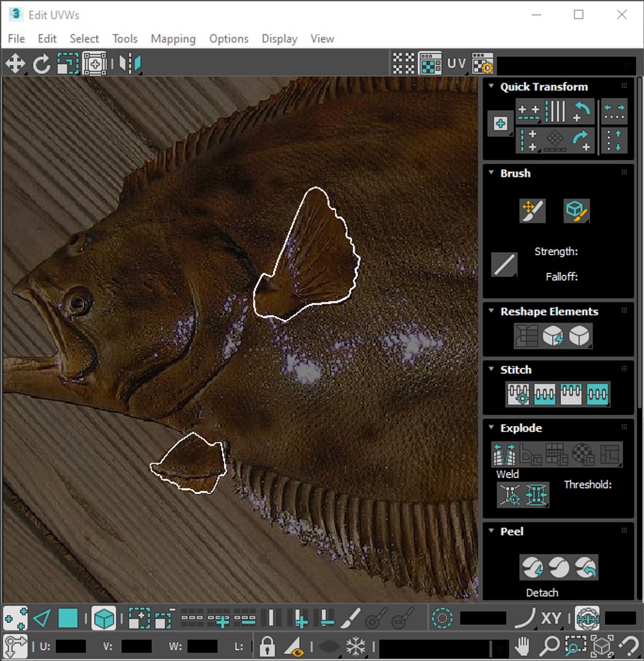Click the U coordinate input field
644x661 pixels.
tap(71, 646)
